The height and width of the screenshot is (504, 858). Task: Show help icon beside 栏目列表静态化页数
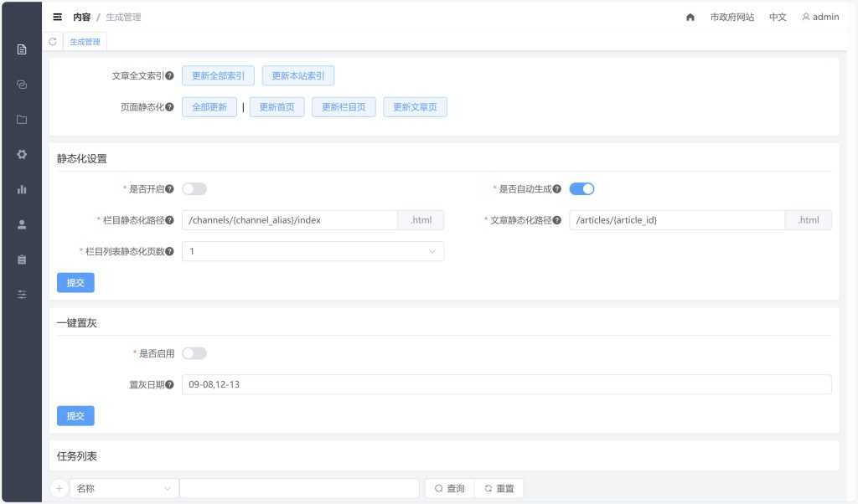[x=169, y=251]
